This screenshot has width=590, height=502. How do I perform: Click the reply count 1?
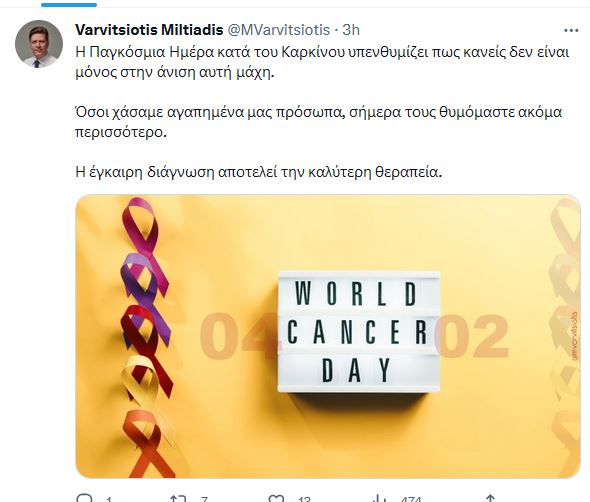coord(108,499)
